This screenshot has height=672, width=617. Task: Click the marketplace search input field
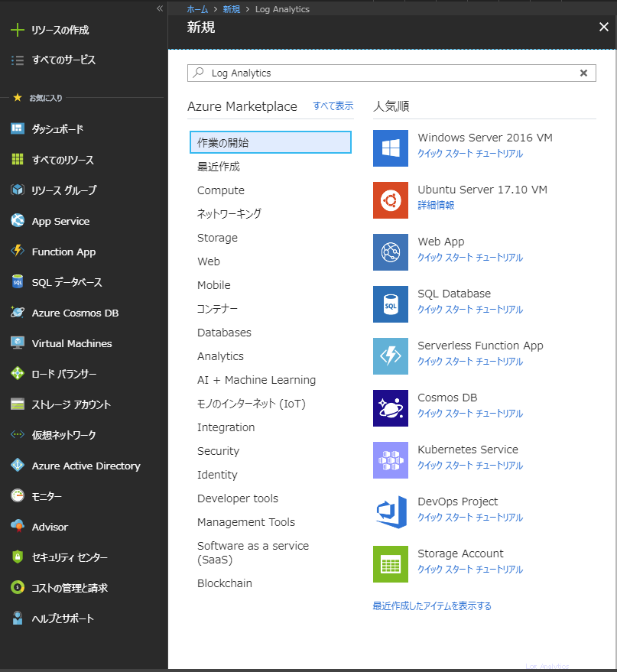391,73
